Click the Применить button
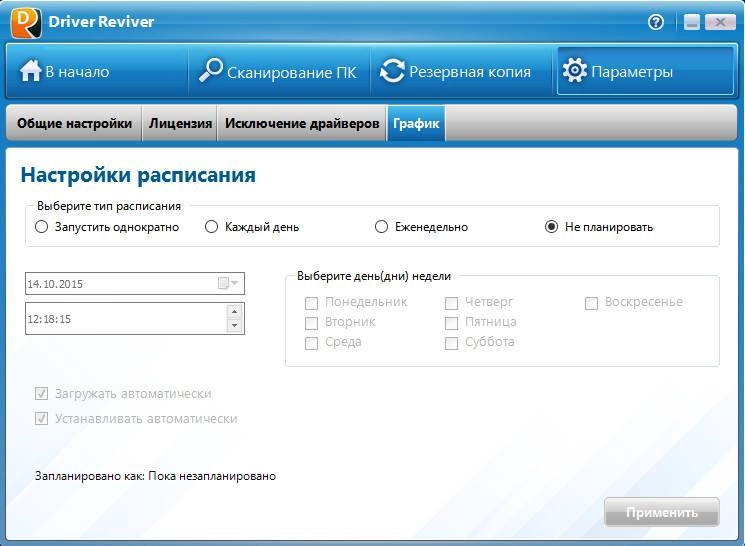Viewport: 745px width, 546px height. point(661,512)
